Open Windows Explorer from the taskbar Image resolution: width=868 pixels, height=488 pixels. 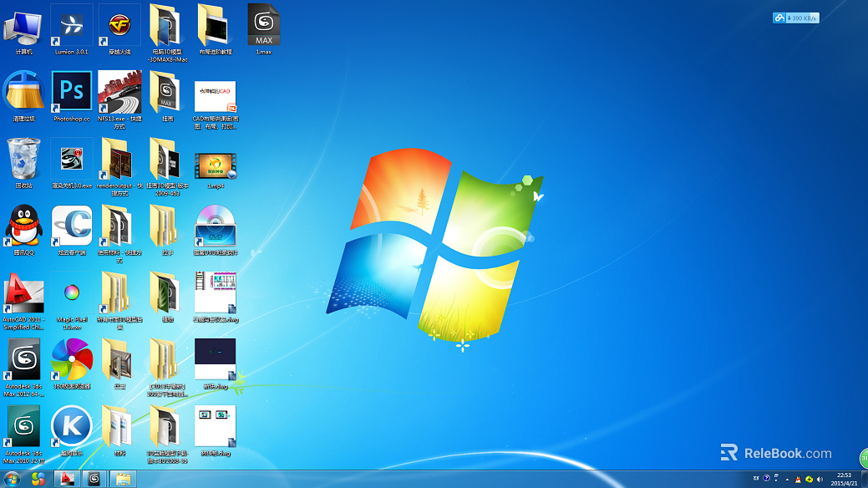pyautogui.click(x=123, y=479)
